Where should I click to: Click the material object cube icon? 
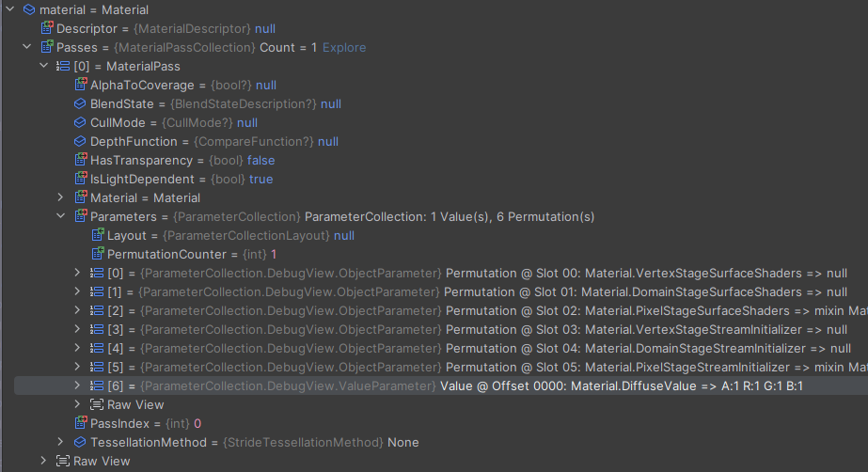(x=28, y=9)
